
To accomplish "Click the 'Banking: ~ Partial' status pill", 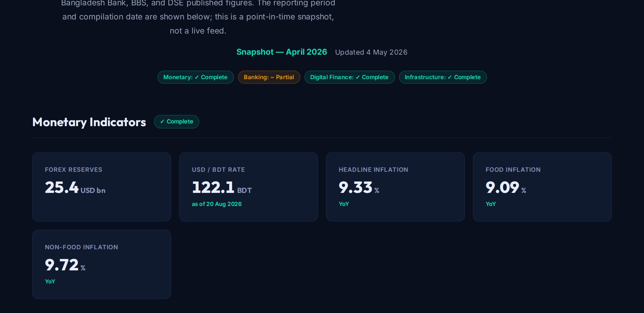I will coord(269,77).
